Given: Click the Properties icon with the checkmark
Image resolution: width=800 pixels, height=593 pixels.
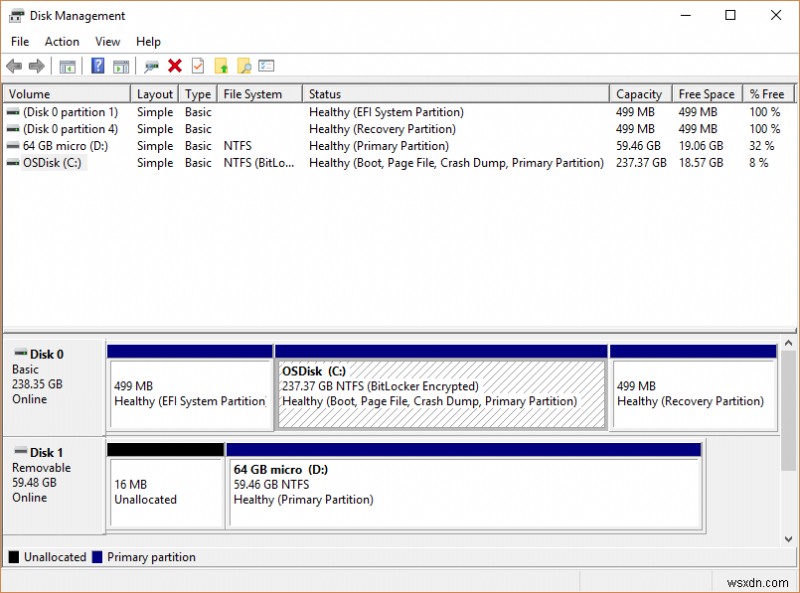Looking at the screenshot, I should [x=198, y=66].
